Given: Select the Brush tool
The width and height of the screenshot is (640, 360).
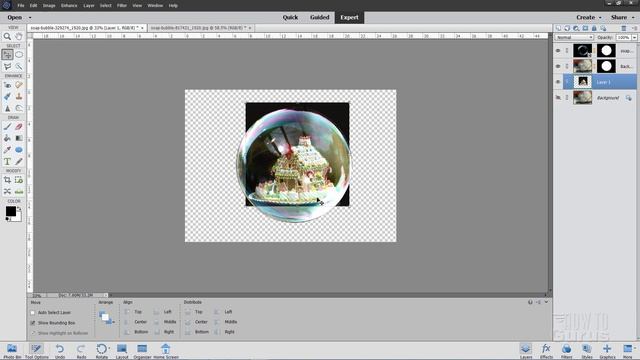Looking at the screenshot, I should (7, 127).
